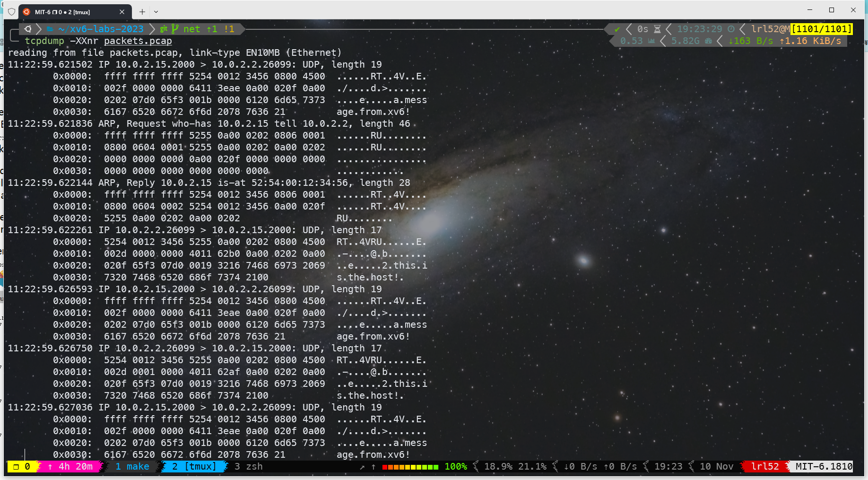Switch to tmux window '1 make'
Image resolution: width=868 pixels, height=480 pixels.
pyautogui.click(x=132, y=466)
